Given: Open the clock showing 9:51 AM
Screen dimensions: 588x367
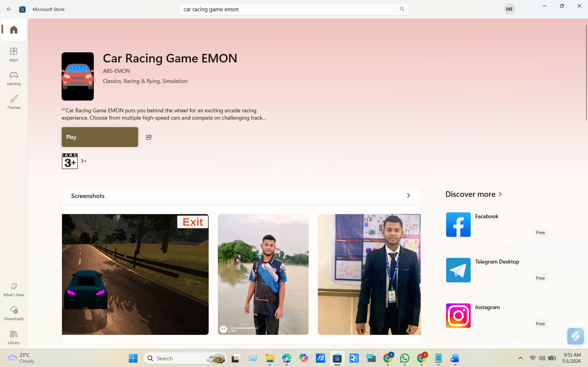Looking at the screenshot, I should [572, 358].
